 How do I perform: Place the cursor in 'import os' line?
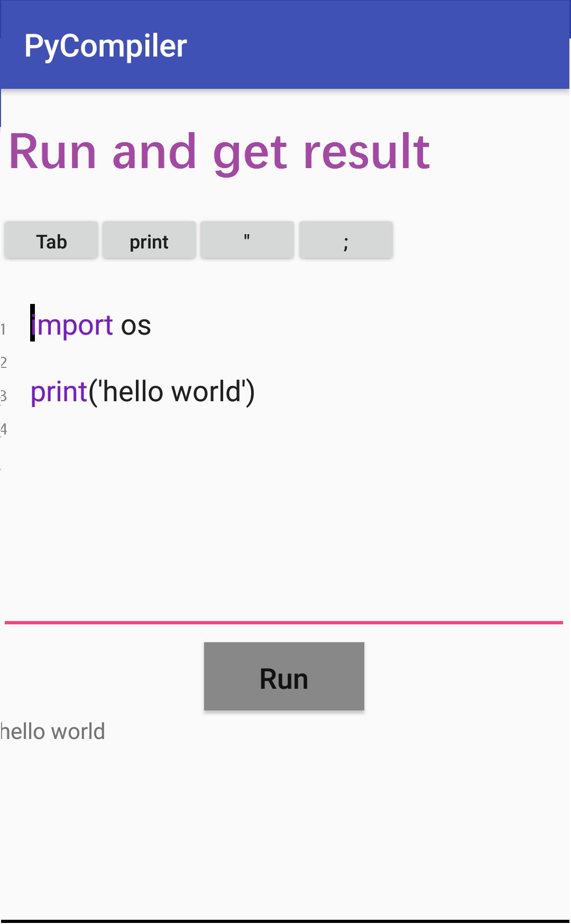click(x=91, y=325)
